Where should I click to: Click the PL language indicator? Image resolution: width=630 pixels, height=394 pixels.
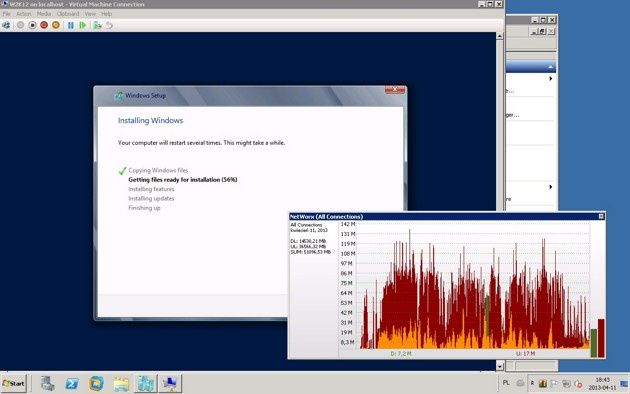(x=506, y=383)
